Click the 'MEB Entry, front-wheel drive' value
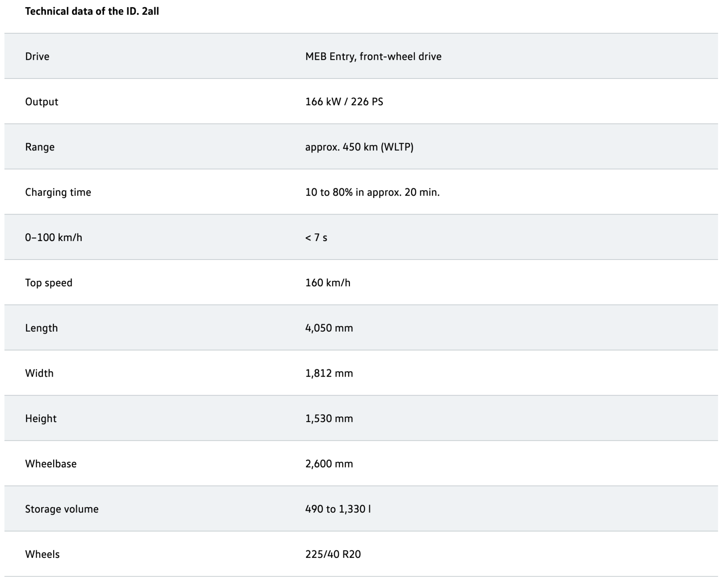The height and width of the screenshot is (587, 728). tap(373, 56)
